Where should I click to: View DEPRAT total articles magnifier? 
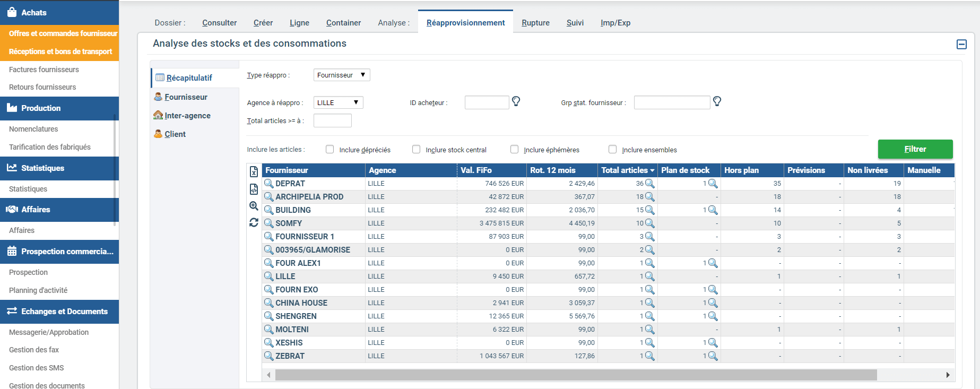[649, 184]
